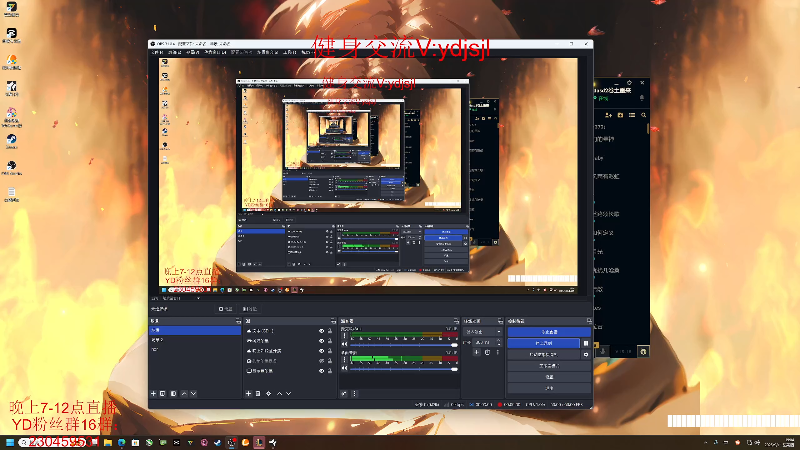This screenshot has width=800, height=450.
Task: Move source up in Sources panel
Action: (x=279, y=393)
